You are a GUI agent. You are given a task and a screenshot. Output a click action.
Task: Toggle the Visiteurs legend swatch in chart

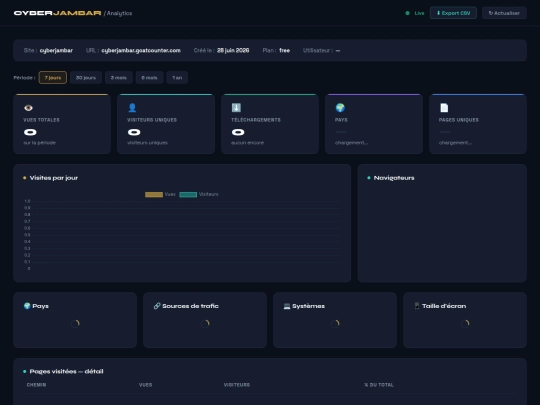point(188,195)
